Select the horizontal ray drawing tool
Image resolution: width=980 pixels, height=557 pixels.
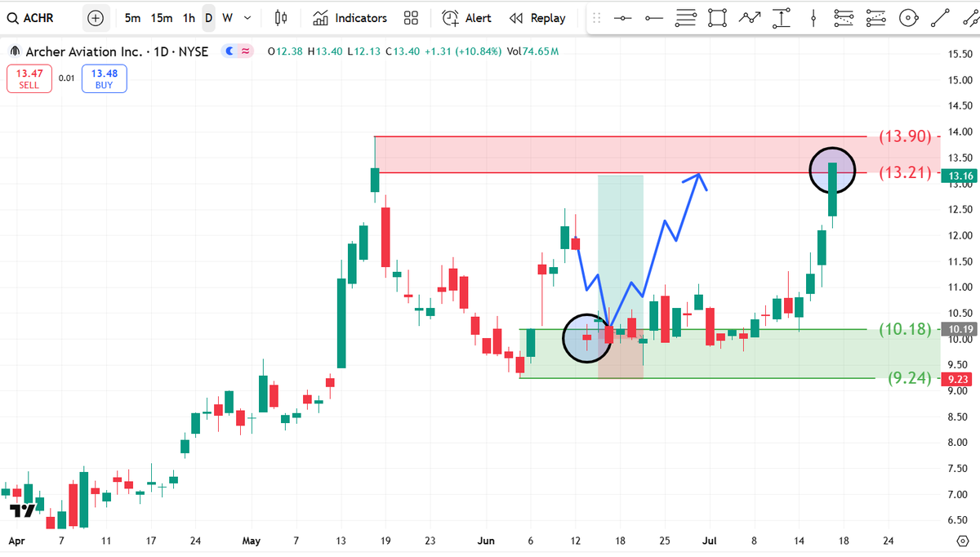point(654,18)
